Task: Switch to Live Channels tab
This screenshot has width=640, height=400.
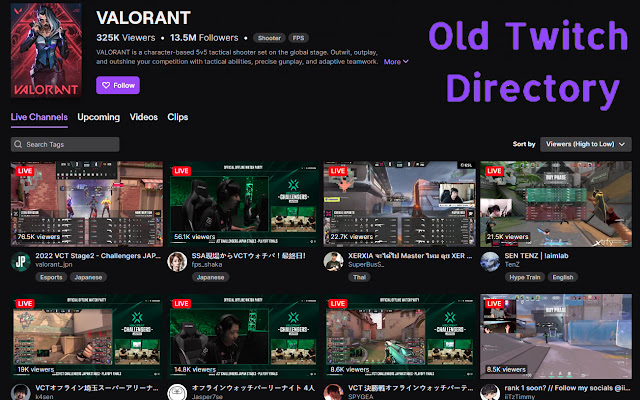Action: pyautogui.click(x=39, y=117)
